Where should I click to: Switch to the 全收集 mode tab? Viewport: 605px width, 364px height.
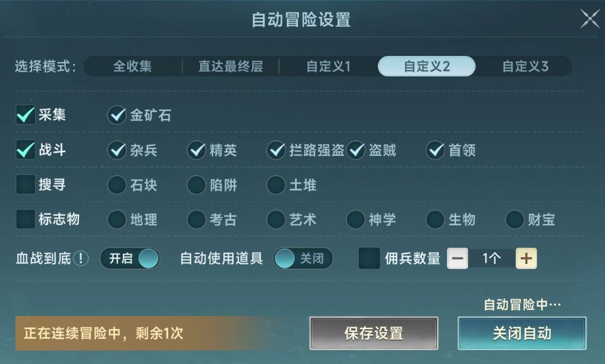coord(132,66)
